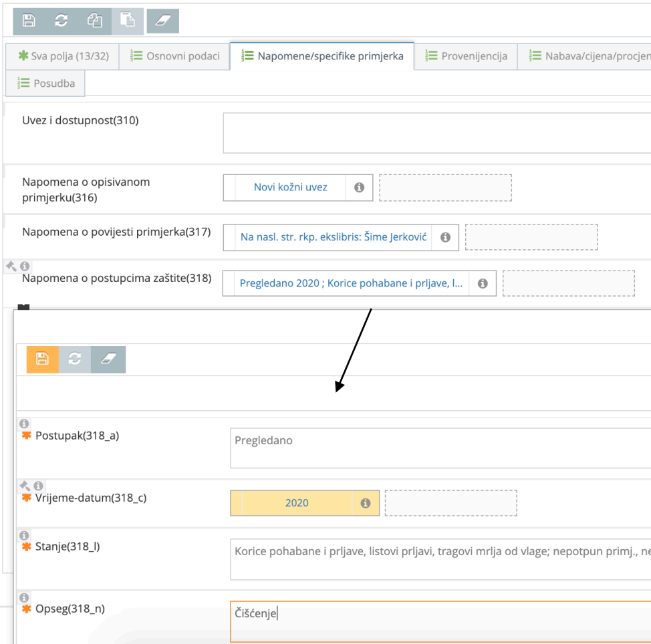Click the eraser icon in the subform toolbar
Viewport: 651px width, 644px height.
(x=108, y=359)
